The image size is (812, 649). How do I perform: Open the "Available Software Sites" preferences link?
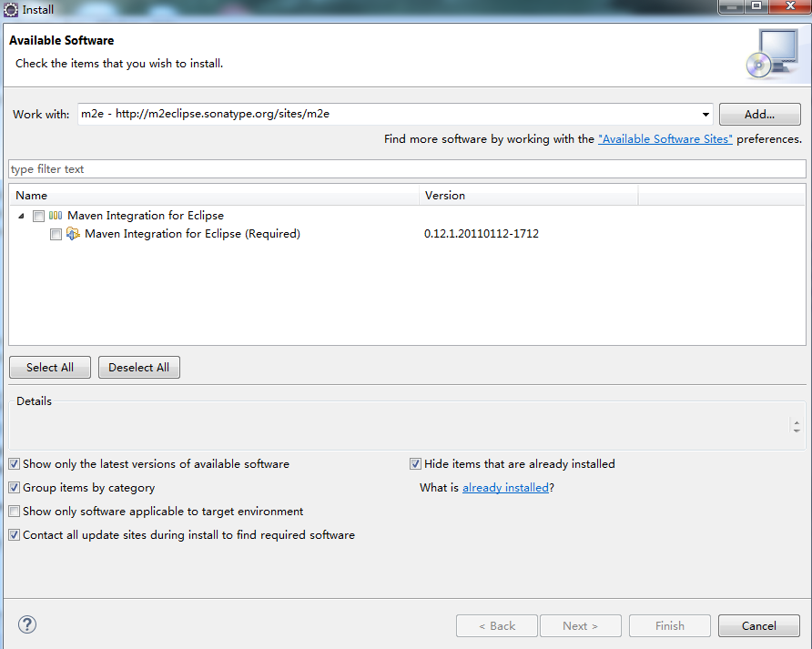665,139
